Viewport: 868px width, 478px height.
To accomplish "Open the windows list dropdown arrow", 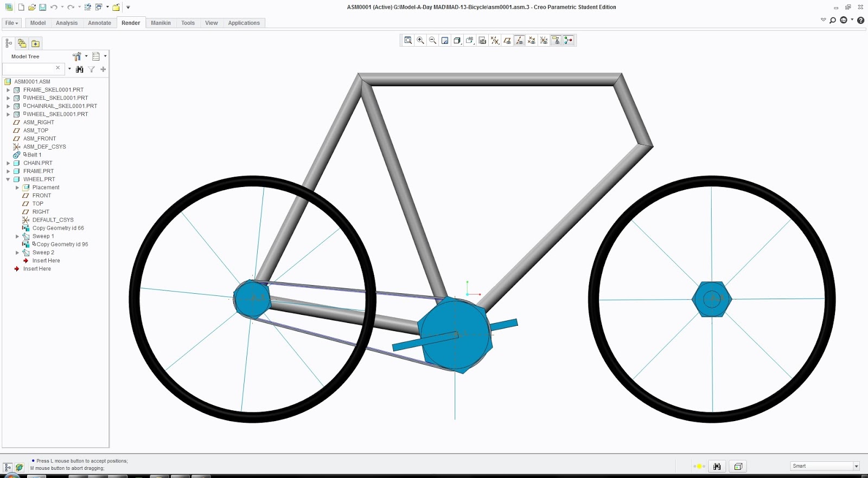I will (x=107, y=7).
